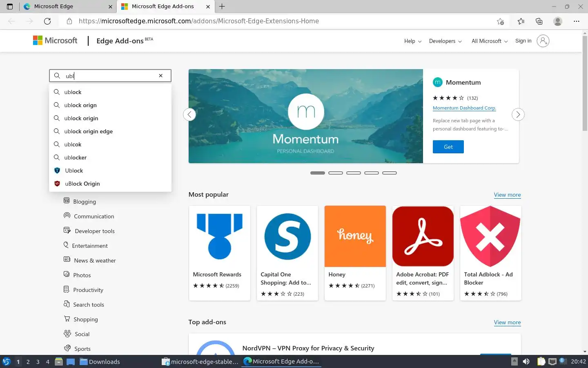Open tab actions menu icon
The width and height of the screenshot is (588, 368).
point(10,7)
